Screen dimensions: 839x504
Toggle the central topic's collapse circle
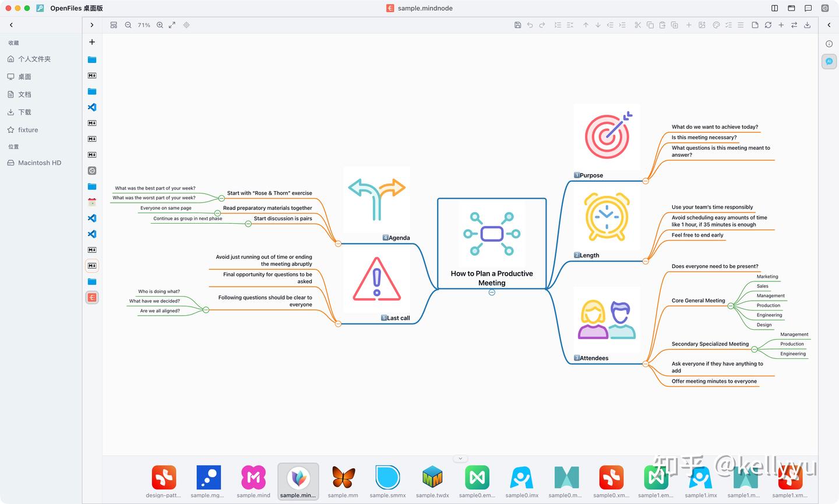[x=492, y=292]
